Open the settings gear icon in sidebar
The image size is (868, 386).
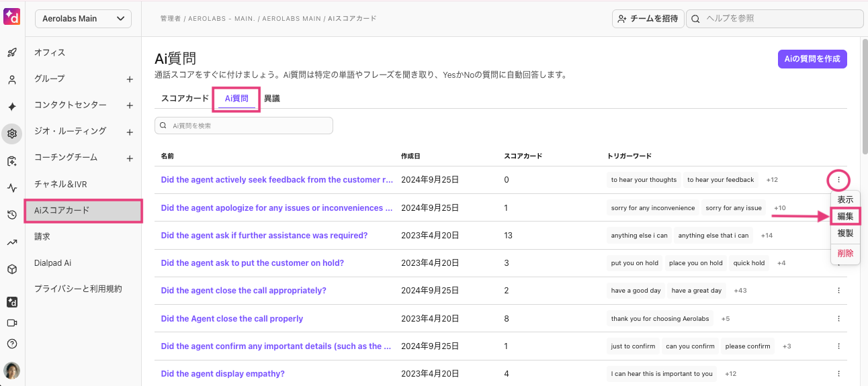[x=11, y=134]
